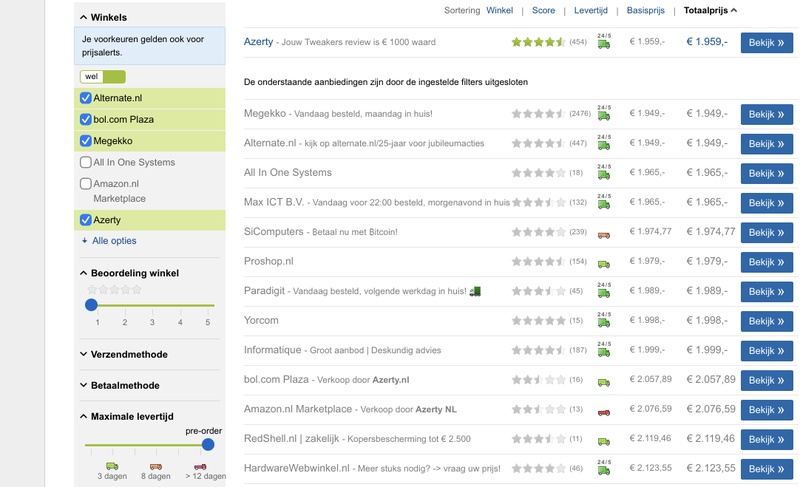Click the orange truck icon for SiComputers
Screen dimensions: 800x487
pos(604,235)
